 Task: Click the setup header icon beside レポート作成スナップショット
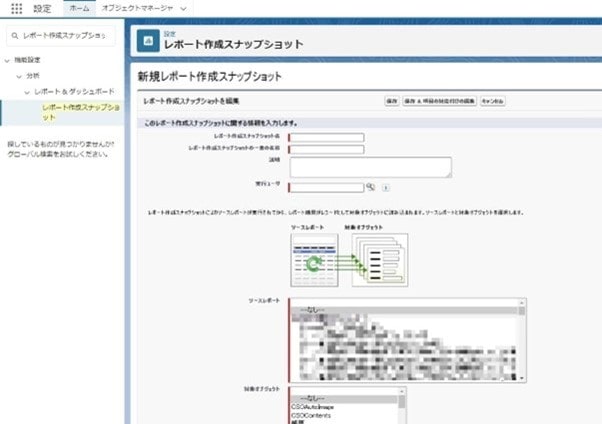click(148, 40)
